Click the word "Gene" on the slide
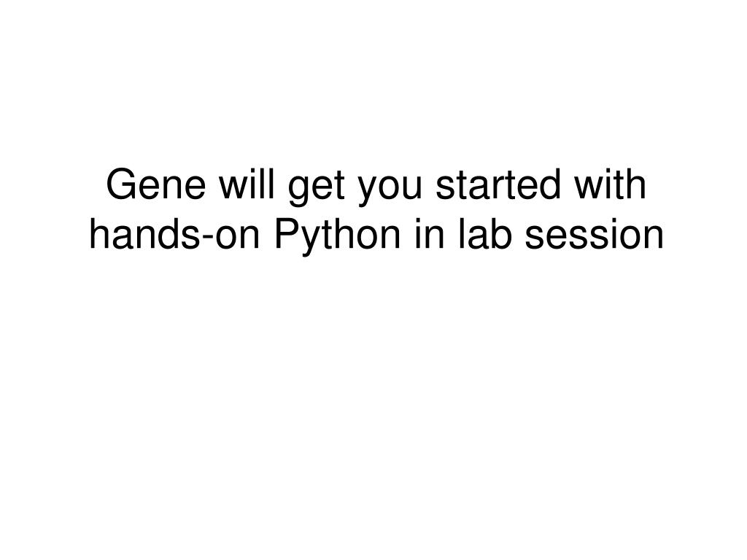 pos(156,184)
